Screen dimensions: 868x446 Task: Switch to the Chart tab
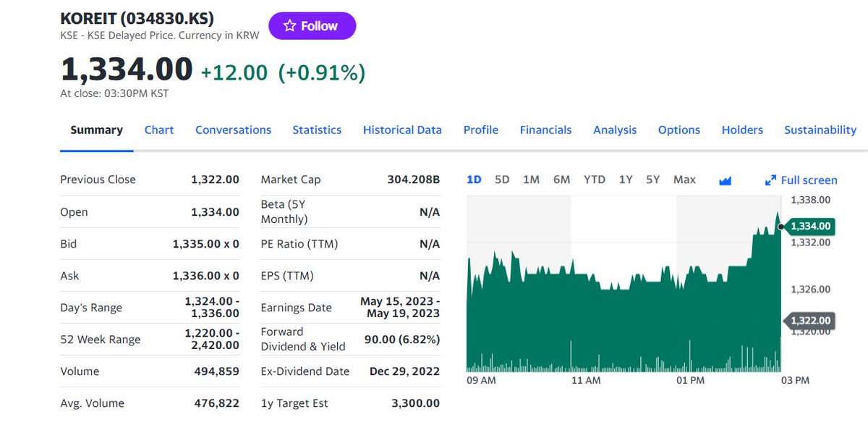coord(159,130)
